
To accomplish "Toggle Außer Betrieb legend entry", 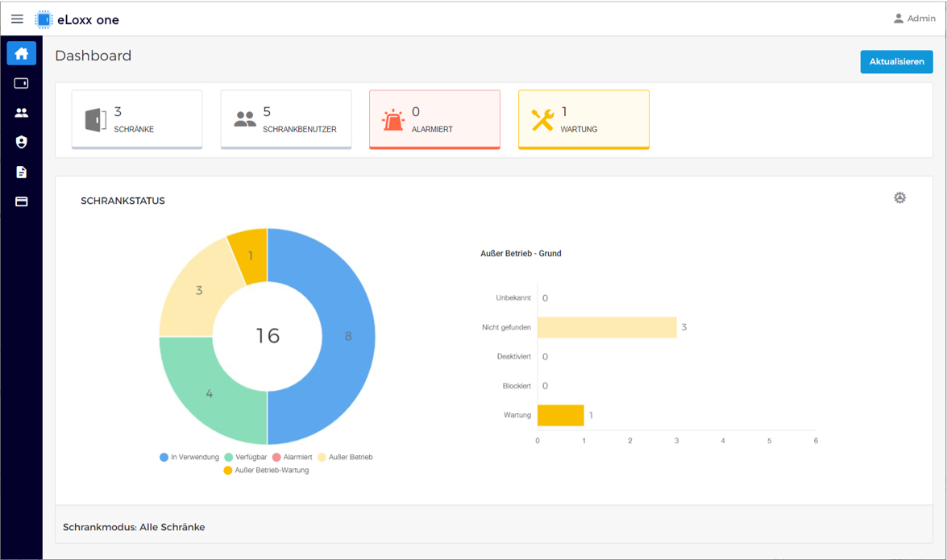I will click(346, 458).
